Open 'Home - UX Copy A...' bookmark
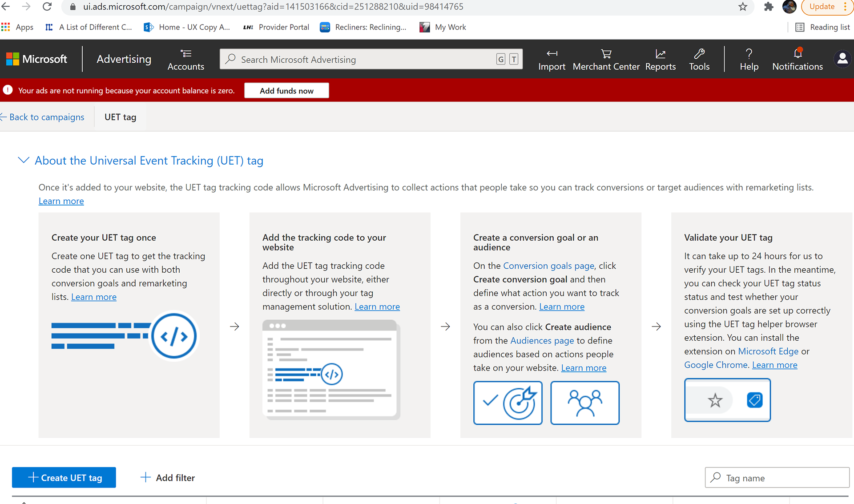 point(187,27)
